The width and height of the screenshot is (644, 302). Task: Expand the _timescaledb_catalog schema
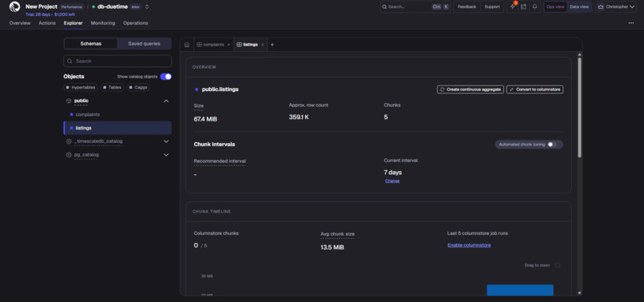tap(166, 141)
